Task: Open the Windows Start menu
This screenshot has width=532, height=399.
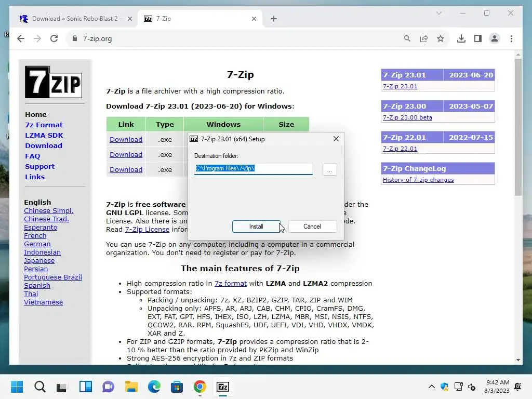Action: (17, 387)
